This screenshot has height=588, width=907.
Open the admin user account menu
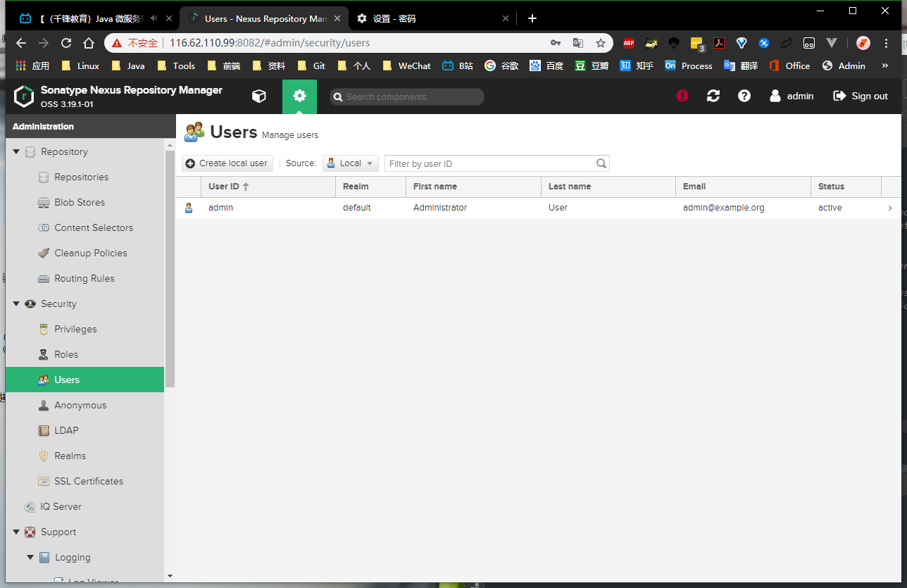pos(792,96)
